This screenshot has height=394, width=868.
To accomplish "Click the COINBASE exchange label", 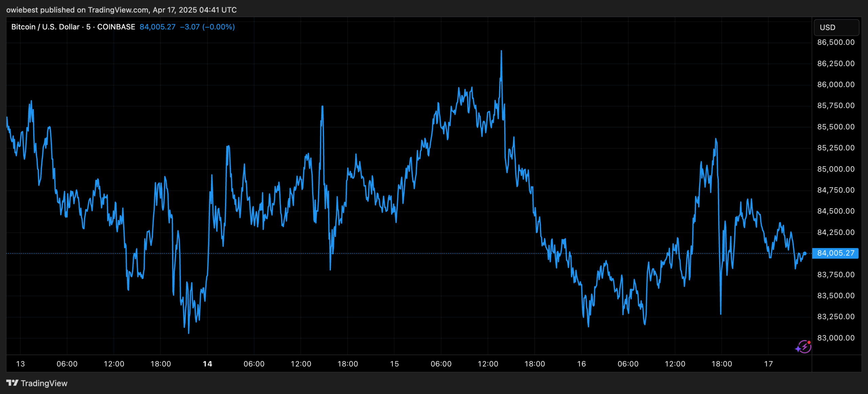I will [x=116, y=27].
